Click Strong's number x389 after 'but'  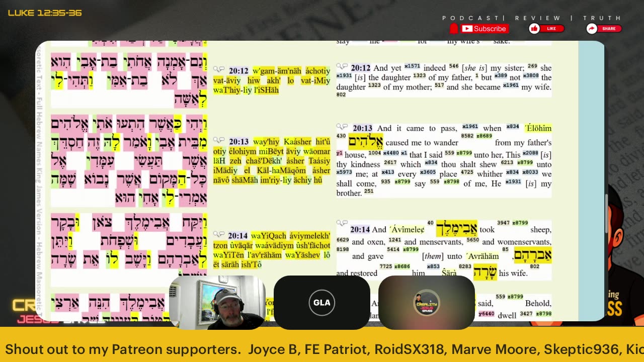tap(501, 75)
